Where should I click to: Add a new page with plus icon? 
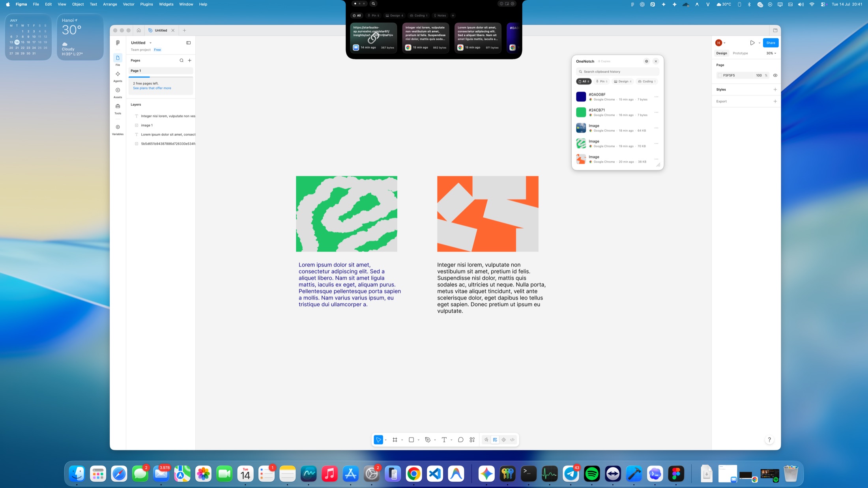pyautogui.click(x=190, y=60)
